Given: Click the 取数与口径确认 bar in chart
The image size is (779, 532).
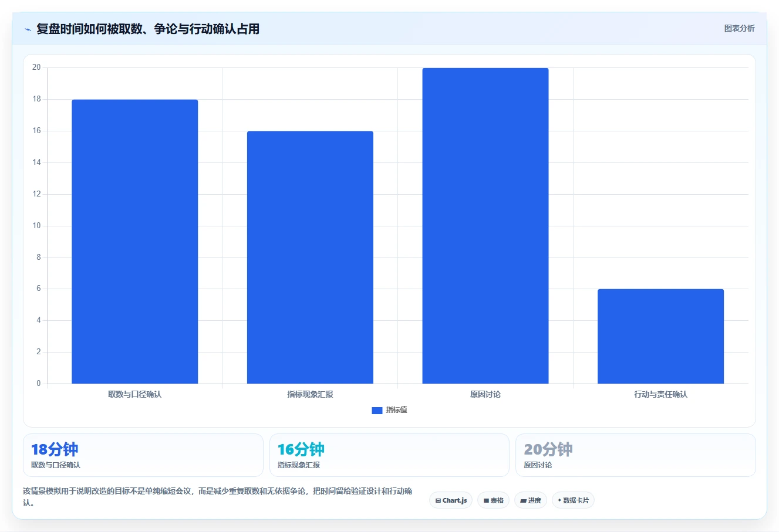Looking at the screenshot, I should [135, 242].
